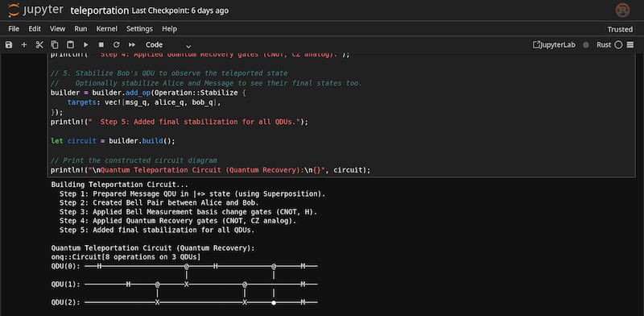Click output 'Step 2: Created Bell Pair between Alice and Bob.'
The image size is (644, 316).
click(159, 202)
